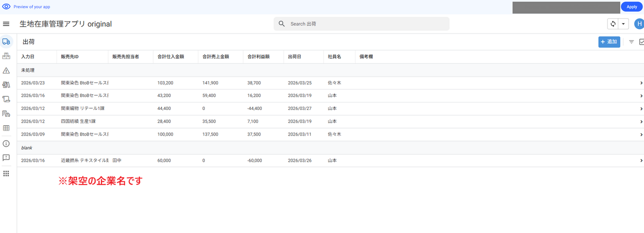Image resolution: width=644 pixels, height=233 pixels.
Task: Open the hamburger navigation menu
Action: coord(6,24)
